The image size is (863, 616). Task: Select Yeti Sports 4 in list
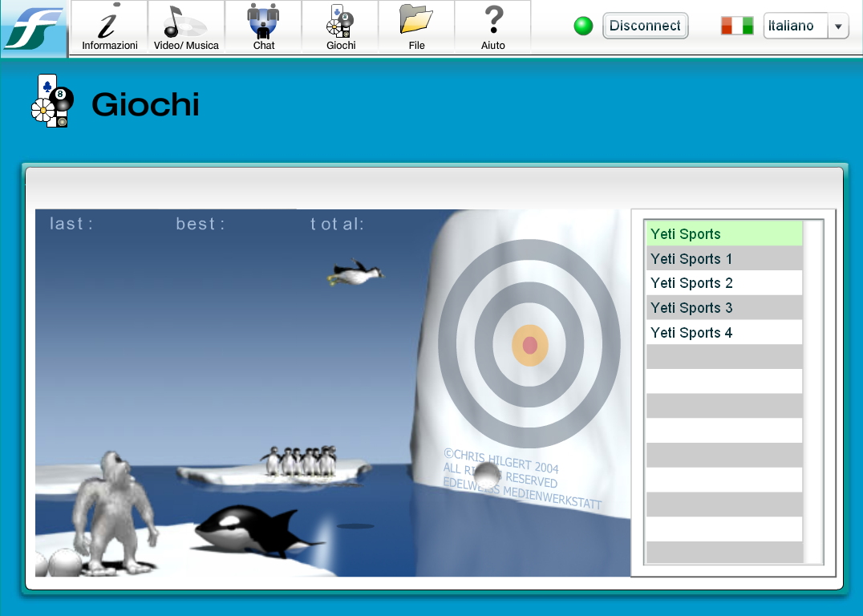click(x=724, y=332)
